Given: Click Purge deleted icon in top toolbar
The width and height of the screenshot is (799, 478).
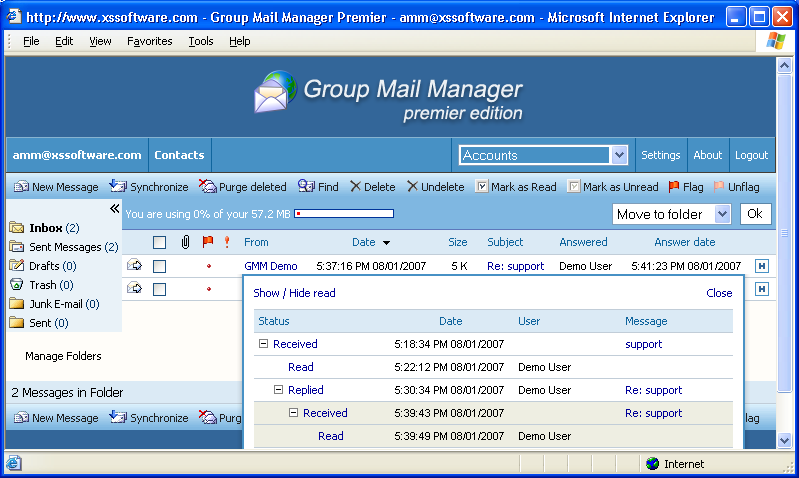Looking at the screenshot, I should pos(207,187).
